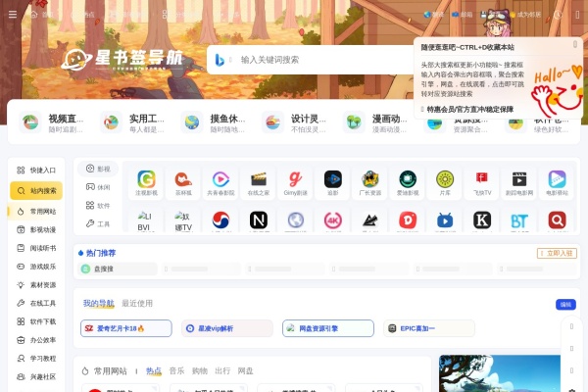Open 兴趣社区 in the sidebar
The image size is (588, 392).
pyautogui.click(x=36, y=376)
